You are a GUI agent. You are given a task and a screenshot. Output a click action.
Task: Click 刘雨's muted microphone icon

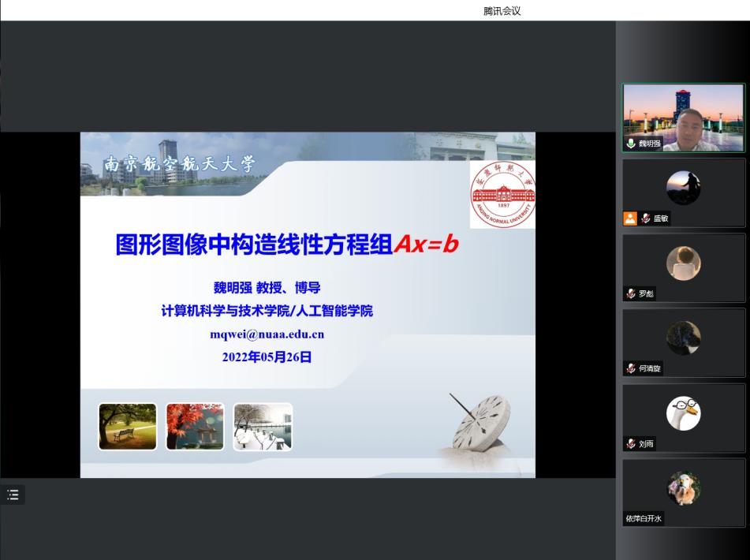click(x=631, y=444)
